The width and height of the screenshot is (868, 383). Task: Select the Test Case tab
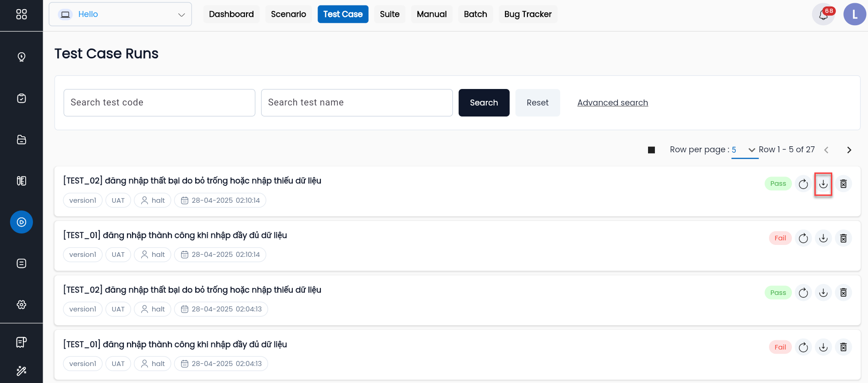343,14
